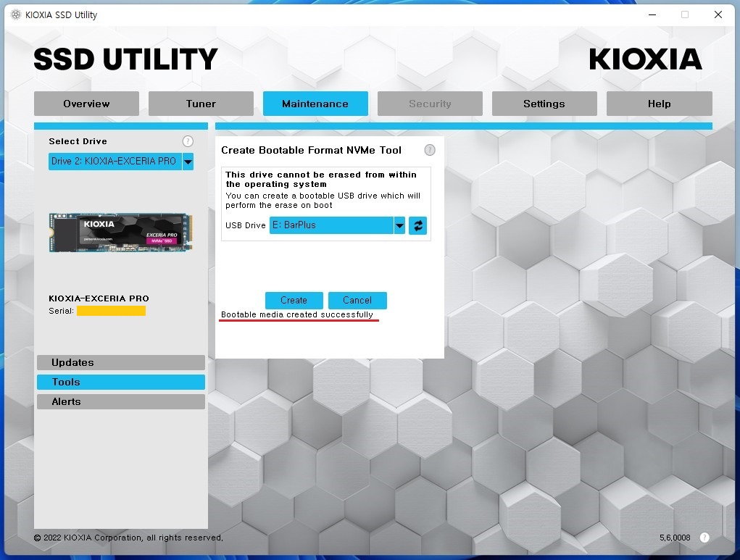Open help for Create Bootable Format NVMe Tool
The width and height of the screenshot is (740, 560).
[x=430, y=150]
